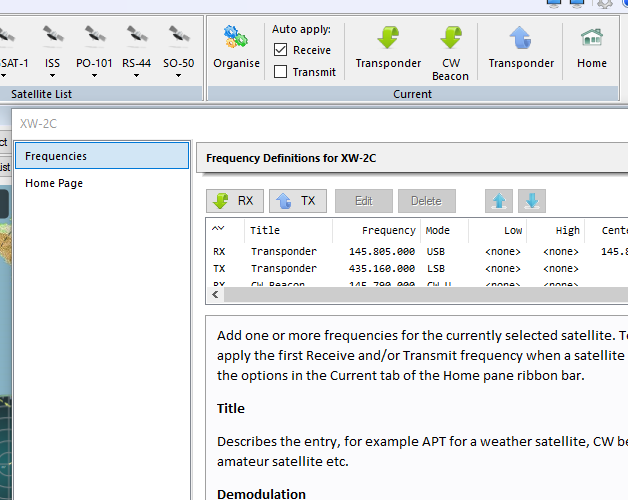628x500 pixels.
Task: Sort by the Mode column header
Action: [x=445, y=230]
